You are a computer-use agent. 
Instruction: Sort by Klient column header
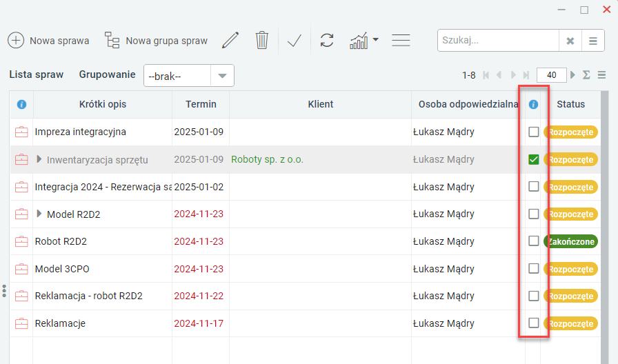[321, 104]
